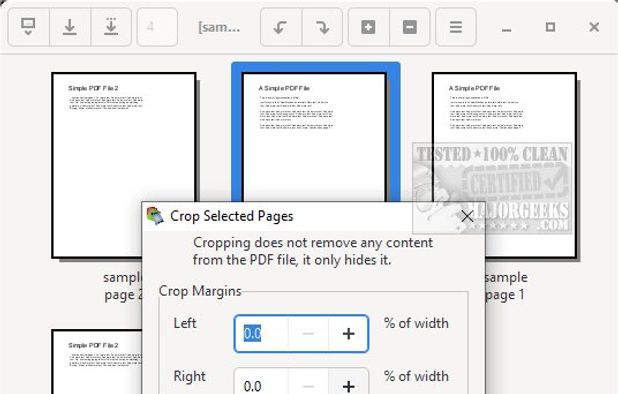The width and height of the screenshot is (618, 394).
Task: Click the Save download-arrow icon
Action: point(70,27)
